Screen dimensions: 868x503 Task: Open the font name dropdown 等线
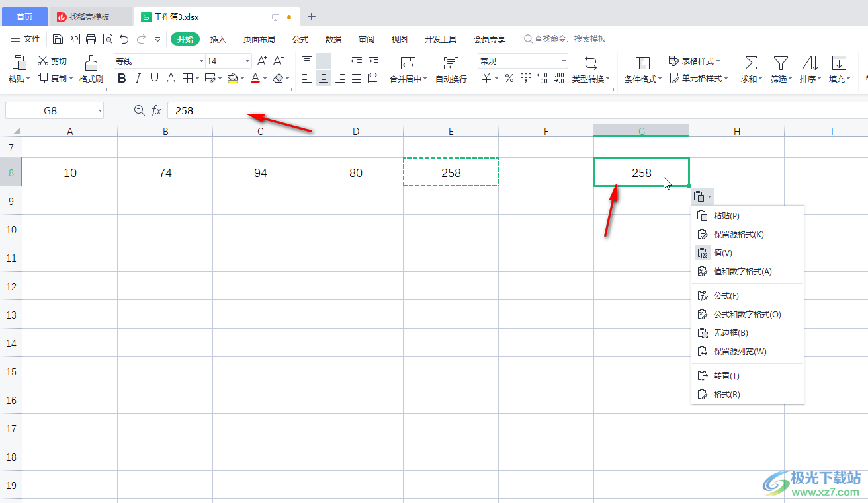(x=201, y=61)
